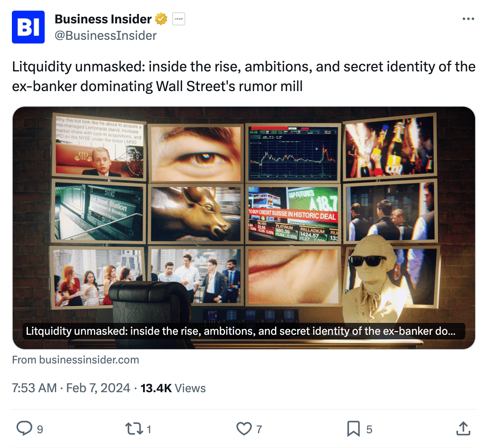The width and height of the screenshot is (487, 448).
Task: Repost this tweet using the retweet icon
Action: click(134, 429)
